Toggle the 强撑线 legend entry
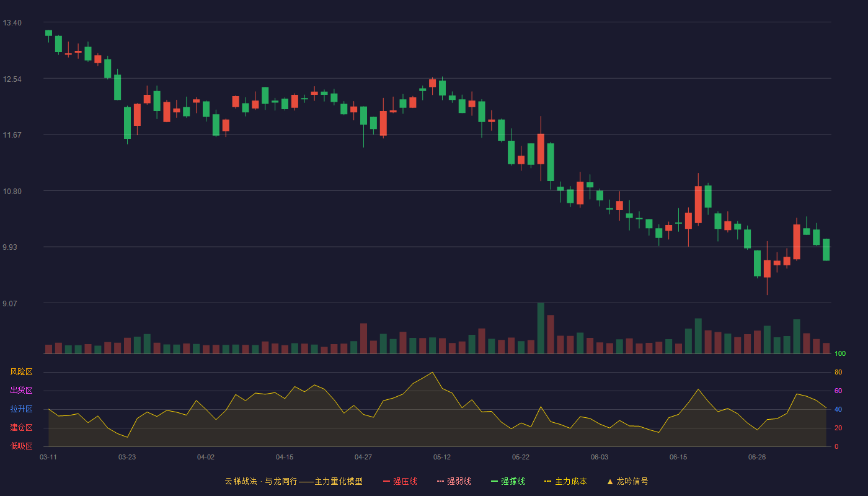Screen dimensions: 868x496 508,481
